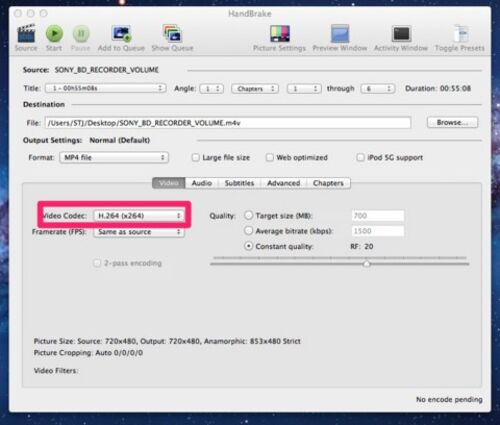The image size is (500, 425).
Task: Switch to the Audio tab
Action: point(202,183)
